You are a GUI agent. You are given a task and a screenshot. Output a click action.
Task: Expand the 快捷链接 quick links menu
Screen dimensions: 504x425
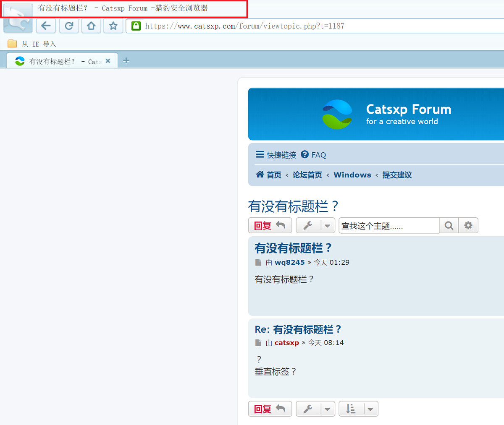(x=276, y=155)
